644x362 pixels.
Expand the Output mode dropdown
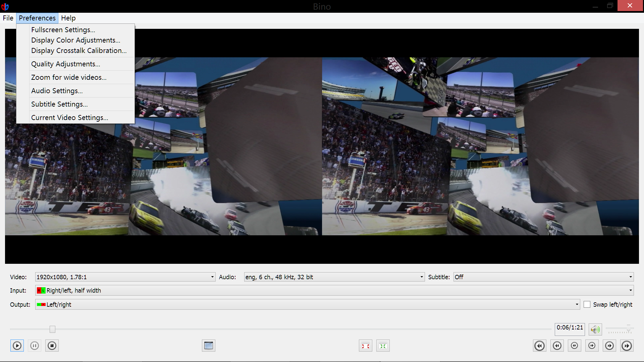click(308, 305)
